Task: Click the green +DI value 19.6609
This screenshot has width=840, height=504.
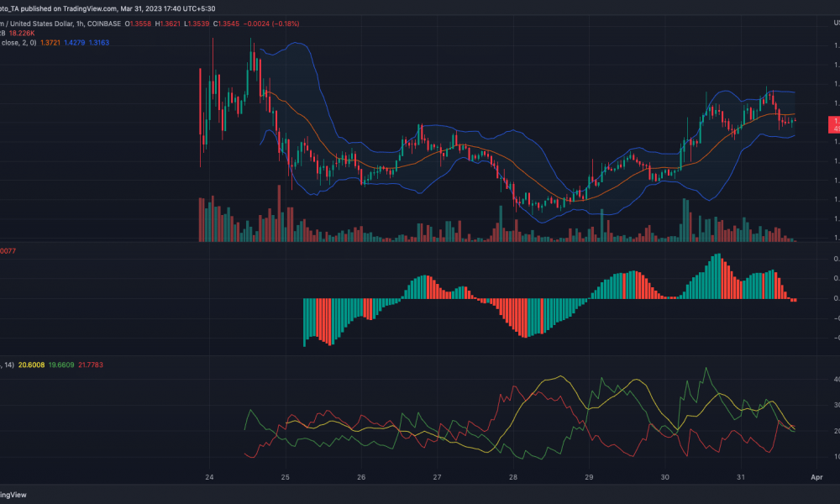Action: coord(61,365)
